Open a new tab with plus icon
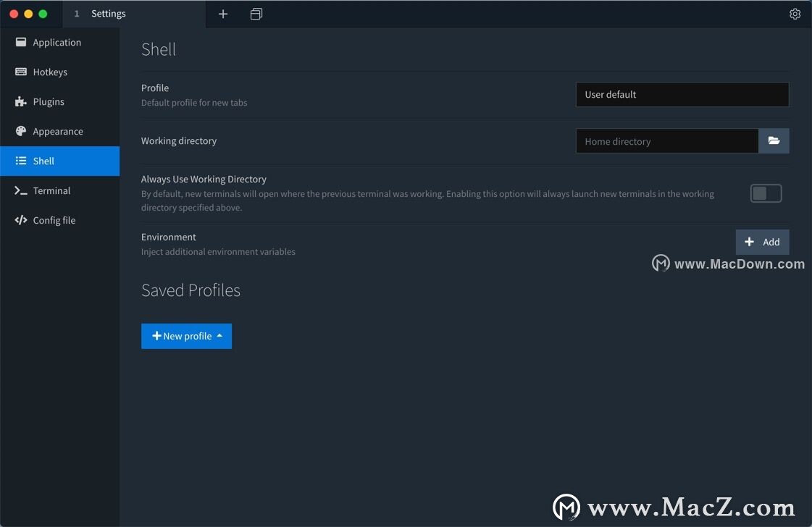This screenshot has width=812, height=527. [223, 14]
